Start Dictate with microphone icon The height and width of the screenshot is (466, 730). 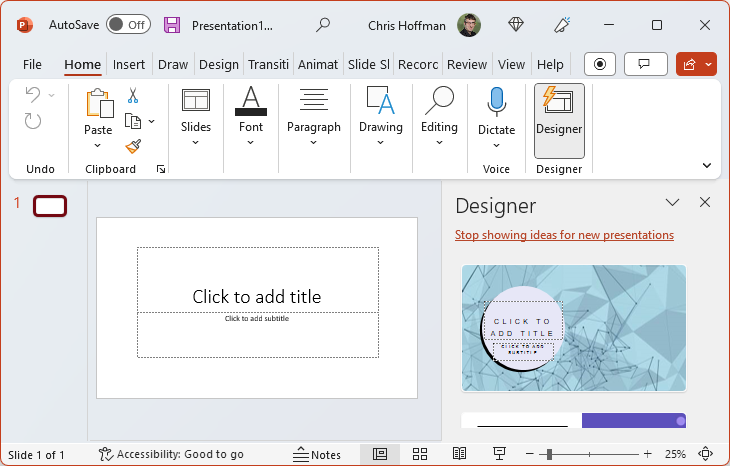(496, 103)
